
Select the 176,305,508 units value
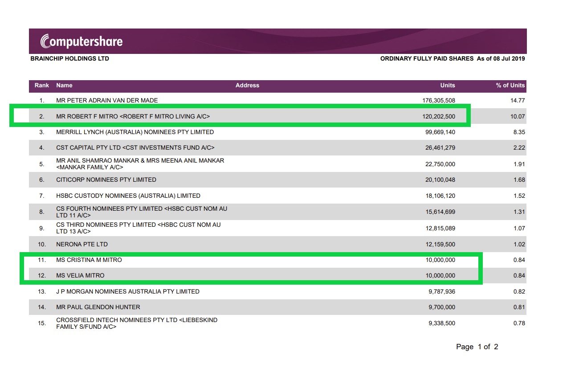(x=439, y=100)
